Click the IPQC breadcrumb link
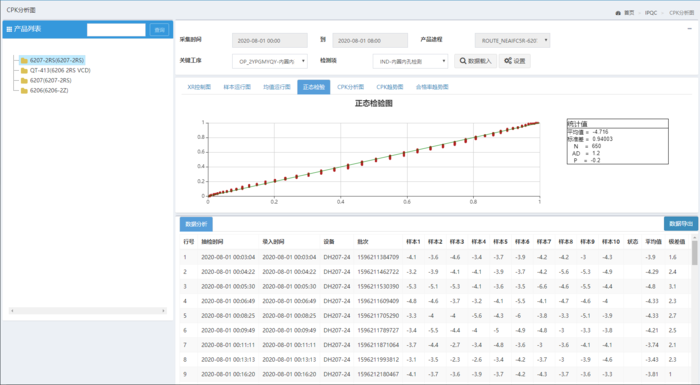 point(651,13)
